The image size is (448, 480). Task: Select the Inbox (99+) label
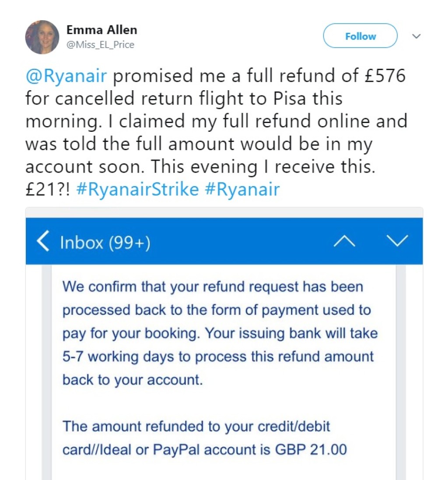pyautogui.click(x=105, y=242)
